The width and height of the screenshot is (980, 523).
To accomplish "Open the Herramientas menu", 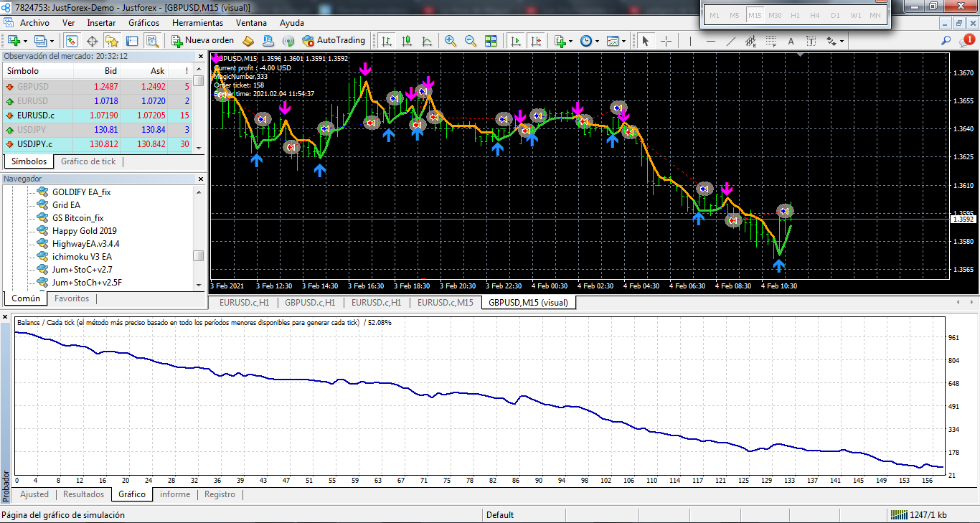I will (197, 23).
